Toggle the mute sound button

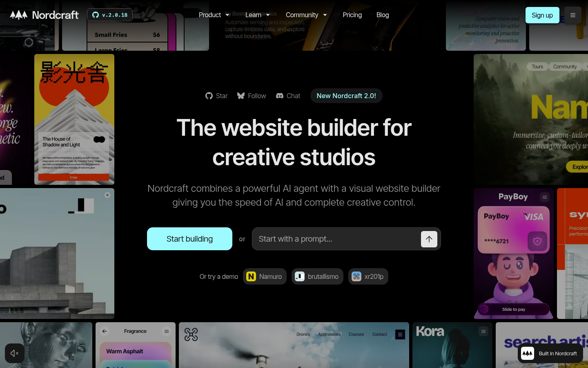(15, 353)
